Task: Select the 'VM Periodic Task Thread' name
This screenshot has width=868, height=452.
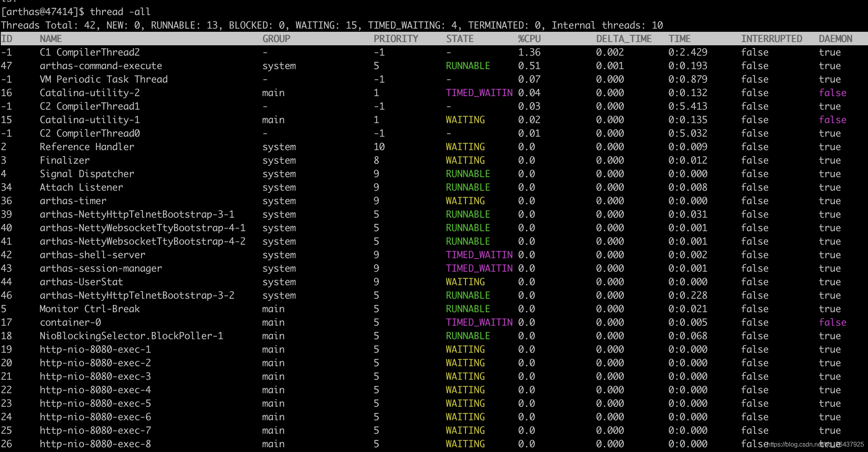Action: coord(104,79)
